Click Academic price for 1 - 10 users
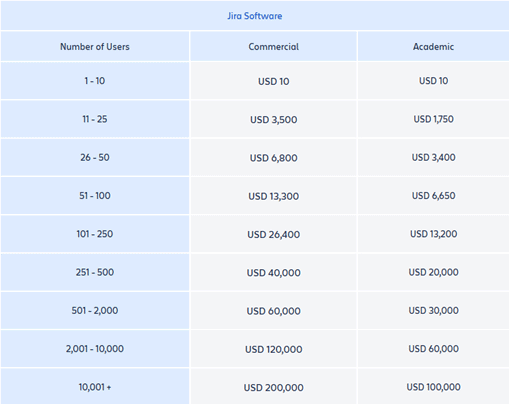This screenshot has height=404, width=509. click(433, 81)
